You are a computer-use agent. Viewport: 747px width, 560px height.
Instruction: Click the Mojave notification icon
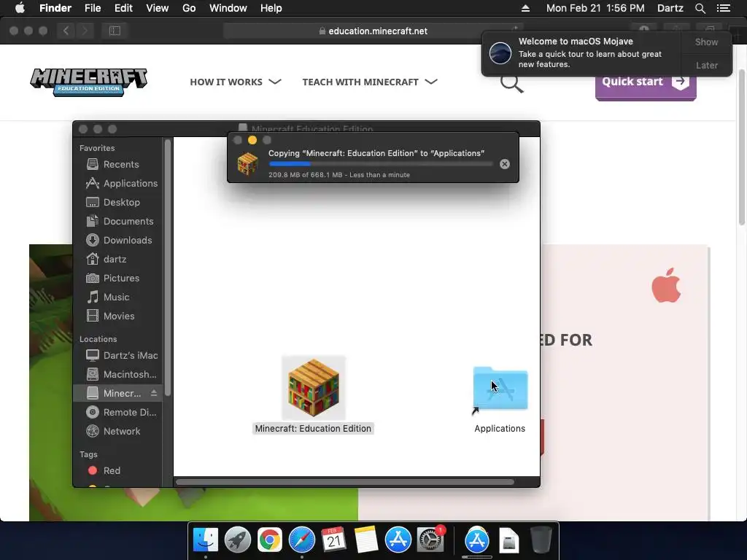tap(500, 52)
